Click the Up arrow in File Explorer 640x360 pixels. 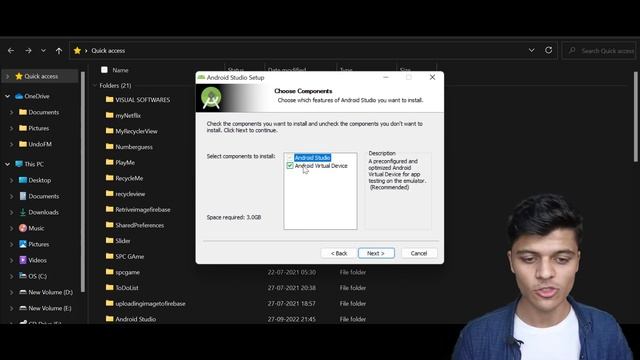[59, 51]
